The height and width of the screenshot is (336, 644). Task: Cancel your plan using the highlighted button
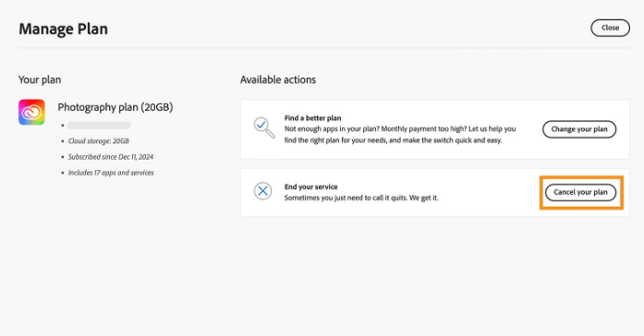[581, 192]
